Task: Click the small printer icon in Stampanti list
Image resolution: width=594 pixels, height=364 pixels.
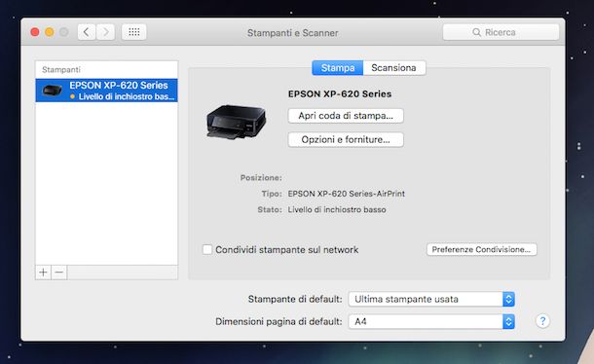Action: click(52, 91)
